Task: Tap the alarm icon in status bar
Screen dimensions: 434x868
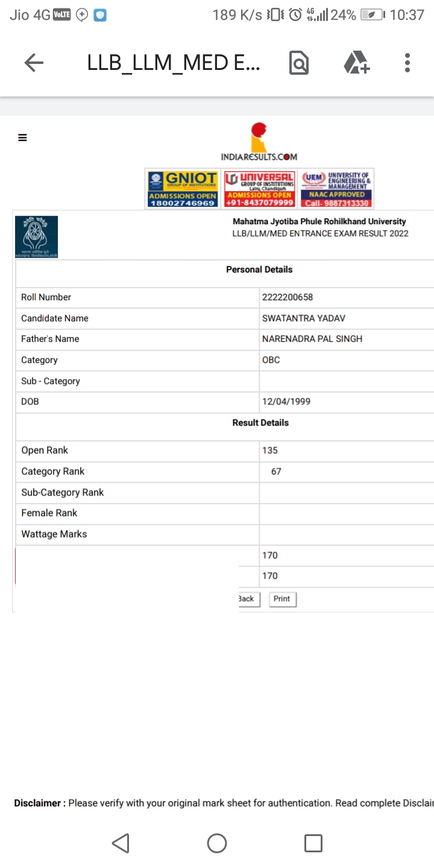Action: pos(295,15)
